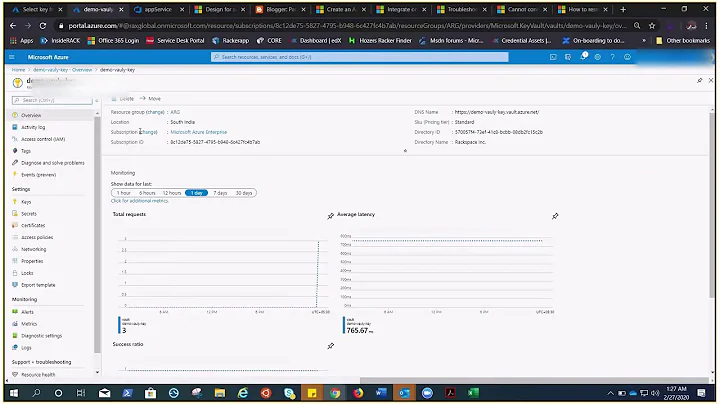Click the Delete toolbar button
This screenshot has height=404, width=720.
click(123, 99)
